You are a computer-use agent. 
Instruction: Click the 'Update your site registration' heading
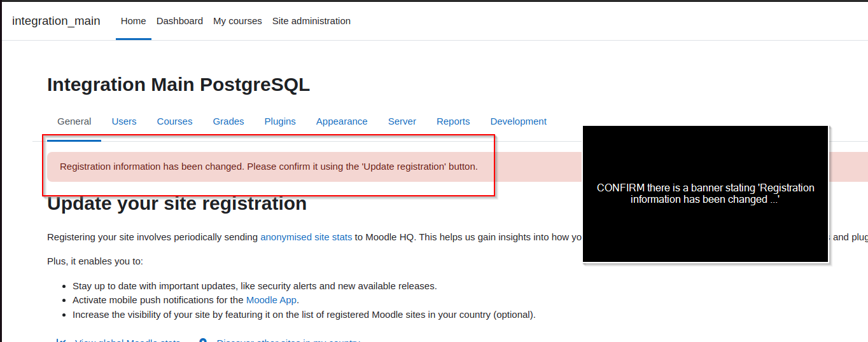point(177,203)
